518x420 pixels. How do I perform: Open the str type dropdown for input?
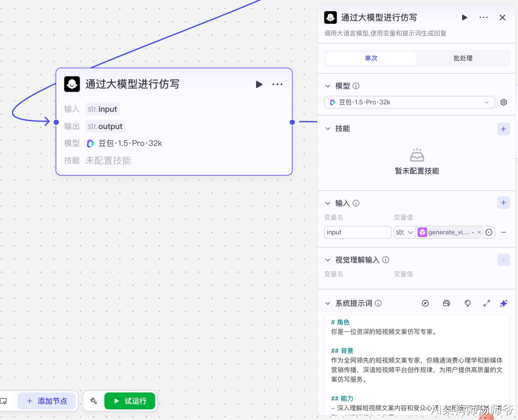(404, 232)
